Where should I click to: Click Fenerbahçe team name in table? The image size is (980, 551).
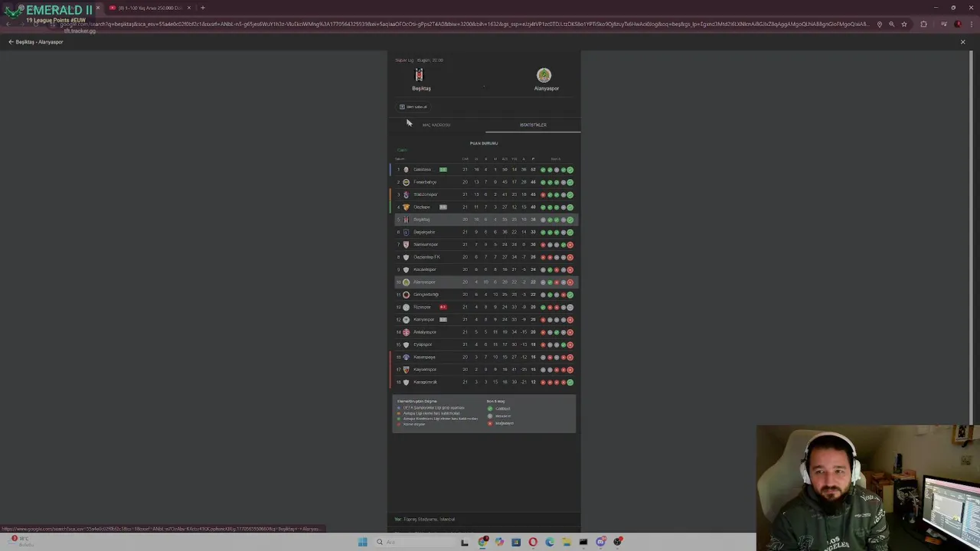click(x=425, y=182)
